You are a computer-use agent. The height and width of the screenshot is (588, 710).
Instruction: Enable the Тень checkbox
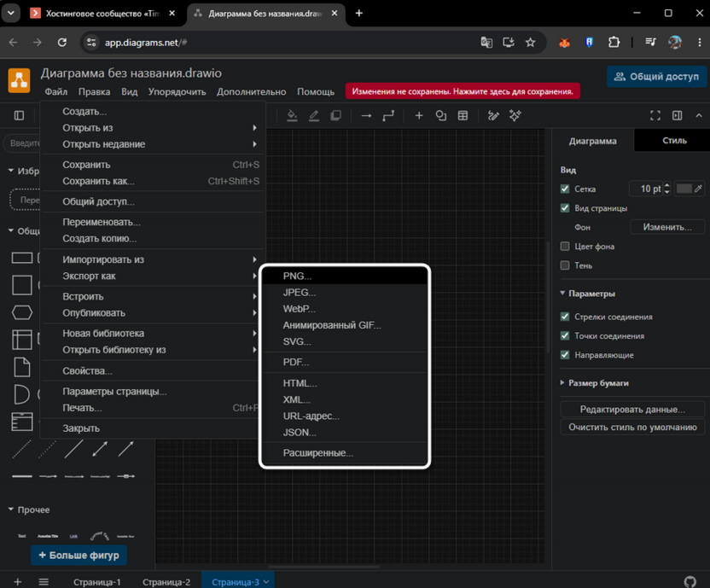coord(565,265)
